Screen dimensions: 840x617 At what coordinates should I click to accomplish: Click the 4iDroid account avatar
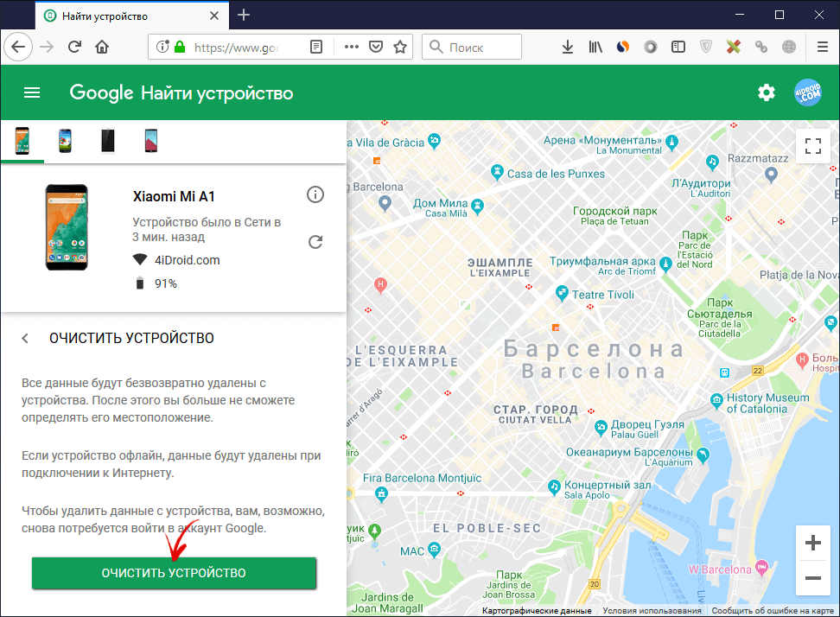[x=808, y=93]
